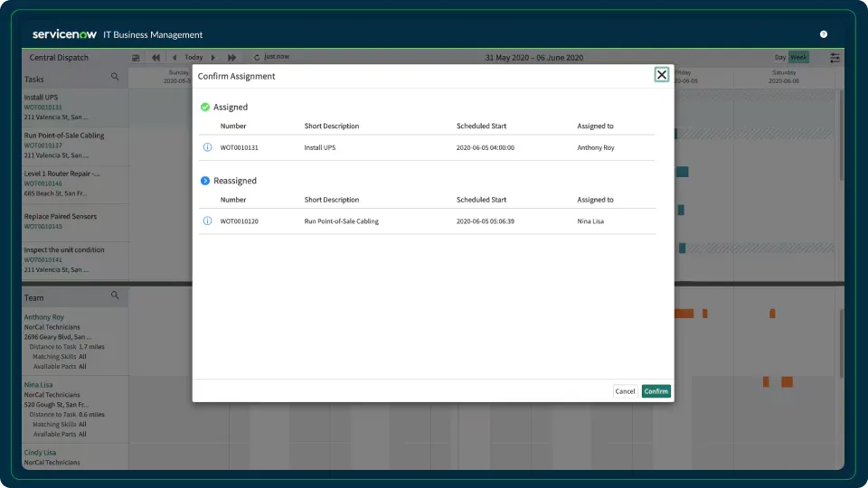Screen dimensions: 868x488
Task: Go to previous day arrow
Action: coord(175,58)
